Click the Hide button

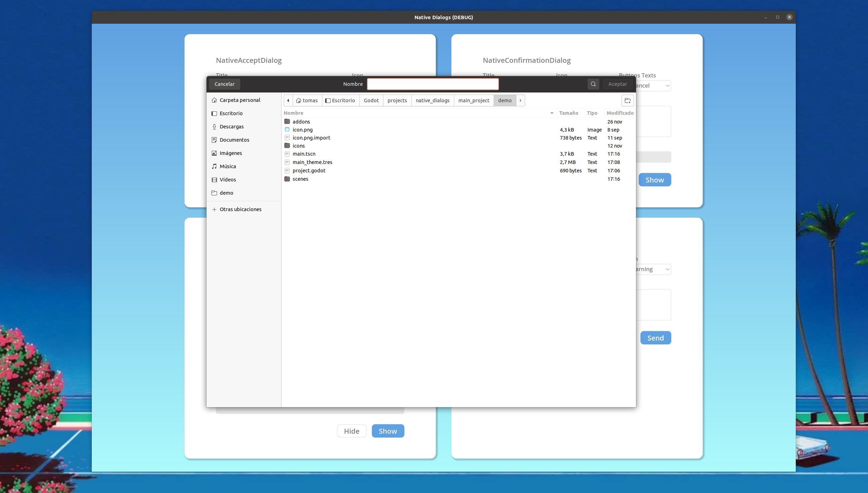351,431
